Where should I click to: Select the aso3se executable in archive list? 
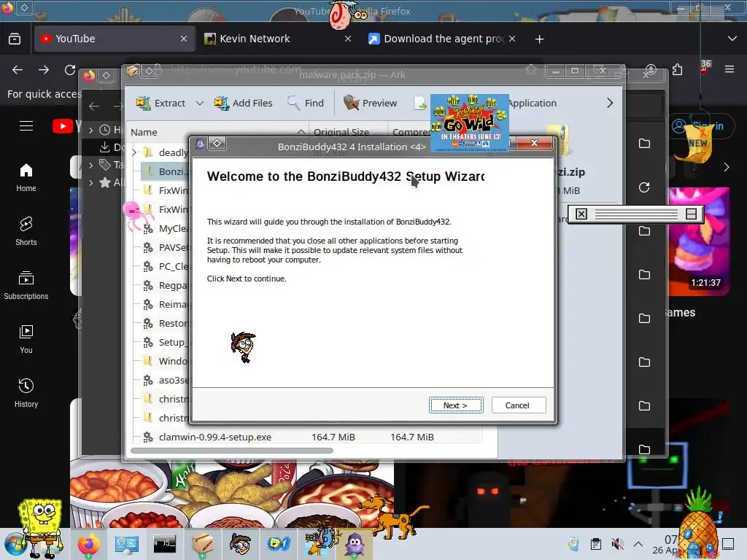[x=166, y=380]
